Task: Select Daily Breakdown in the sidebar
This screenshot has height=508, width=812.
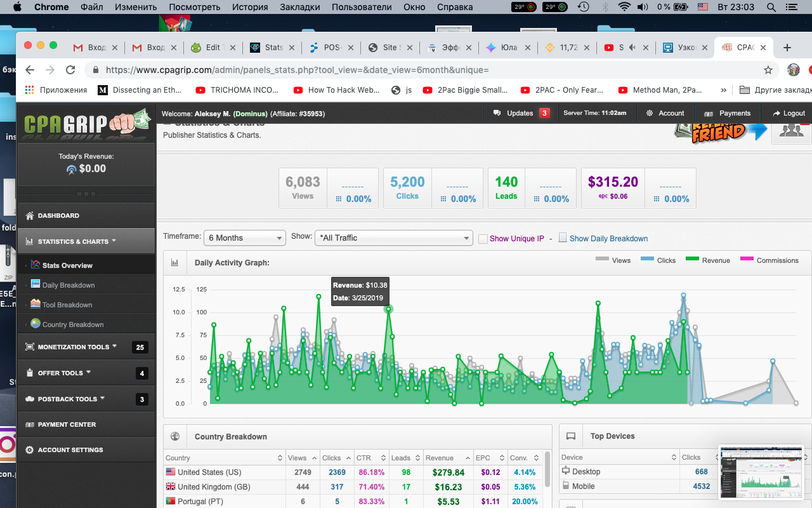Action: point(69,285)
